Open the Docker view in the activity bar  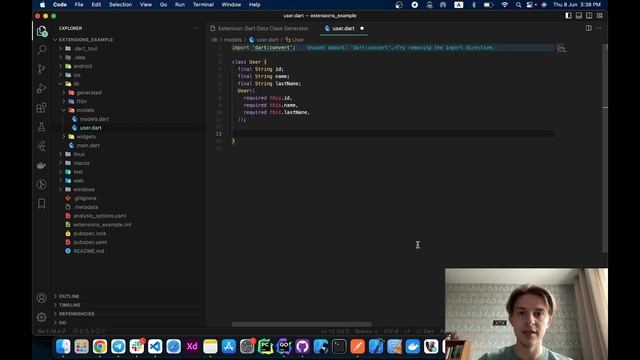[42, 165]
